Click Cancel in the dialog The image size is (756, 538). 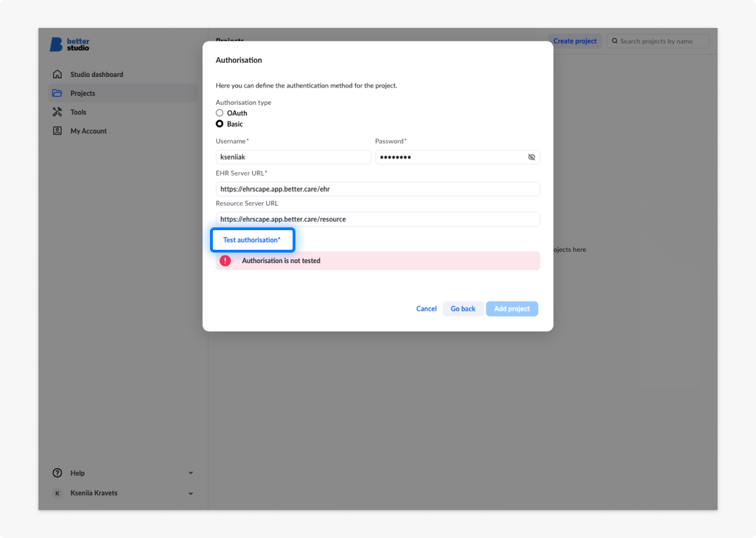click(426, 309)
